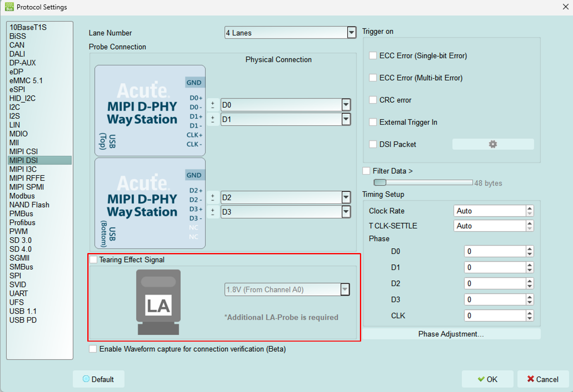
Task: Click Clock Rate Auto field
Action: tap(490, 211)
